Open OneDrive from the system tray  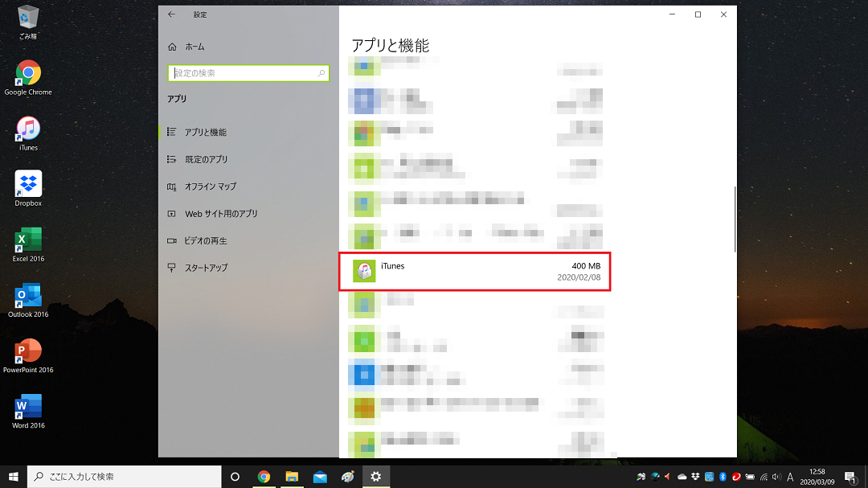[681, 477]
